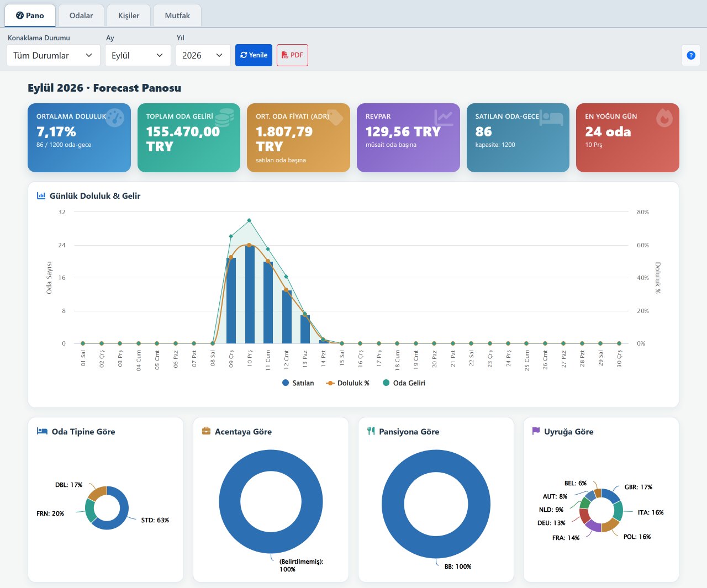Click the POL segment of nationality donut

point(610,526)
